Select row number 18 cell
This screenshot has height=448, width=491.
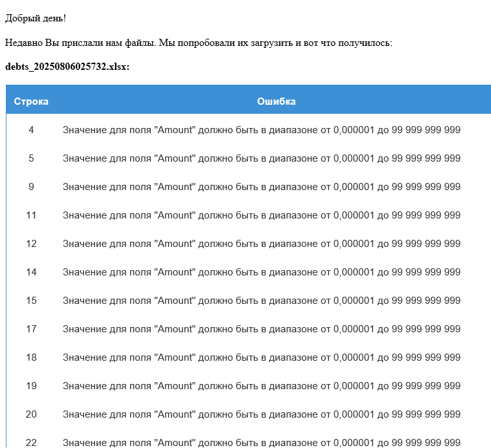[x=31, y=357]
